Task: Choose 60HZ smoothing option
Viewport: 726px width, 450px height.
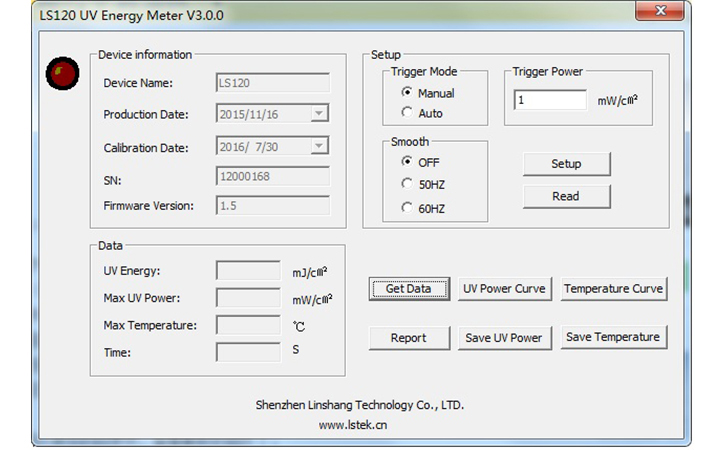Action: (x=407, y=208)
